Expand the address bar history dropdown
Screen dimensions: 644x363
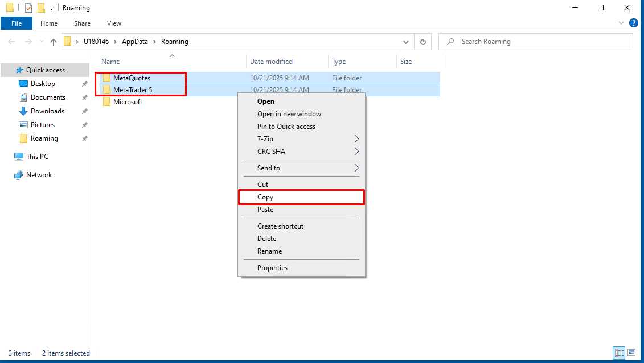405,42
